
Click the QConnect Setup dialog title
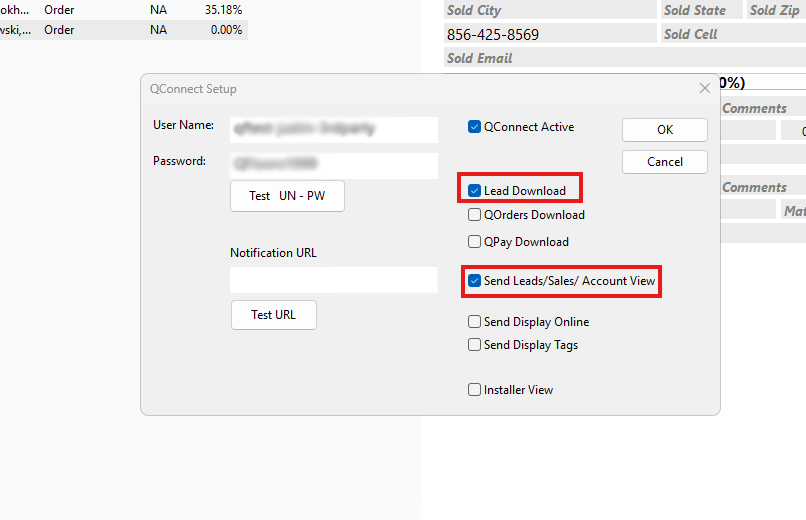coord(193,89)
